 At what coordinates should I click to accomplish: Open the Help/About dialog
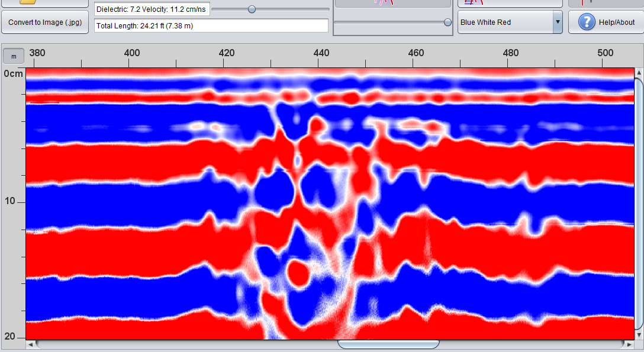pos(606,22)
